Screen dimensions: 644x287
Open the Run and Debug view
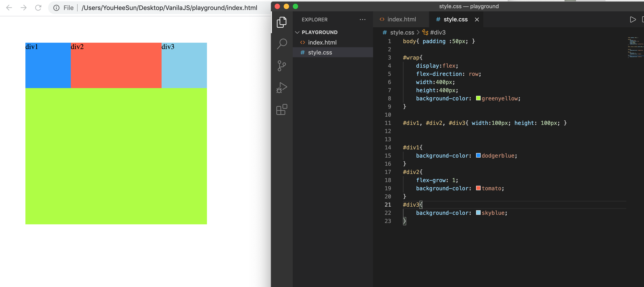click(282, 88)
